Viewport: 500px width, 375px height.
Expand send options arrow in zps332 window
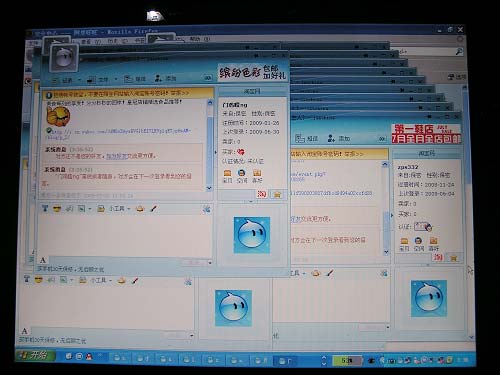(x=388, y=327)
